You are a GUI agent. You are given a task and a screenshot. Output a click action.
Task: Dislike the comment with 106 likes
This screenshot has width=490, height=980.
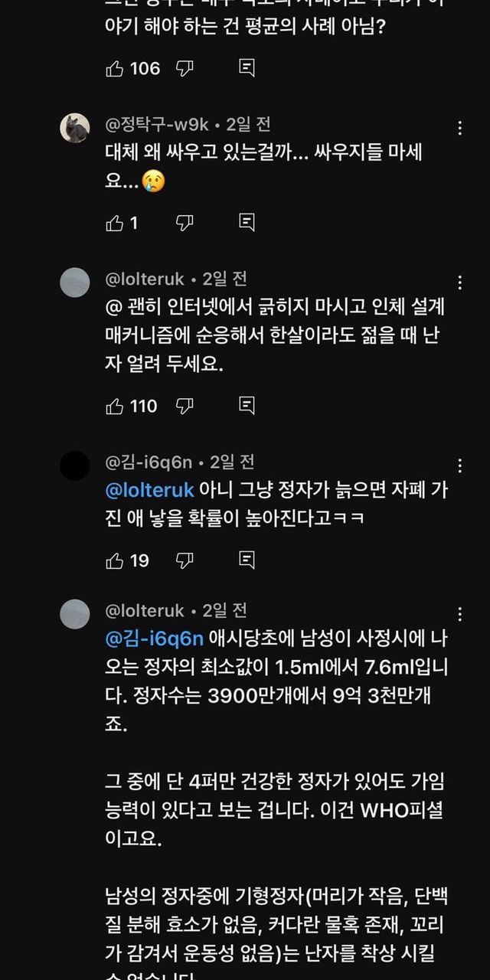click(x=185, y=69)
